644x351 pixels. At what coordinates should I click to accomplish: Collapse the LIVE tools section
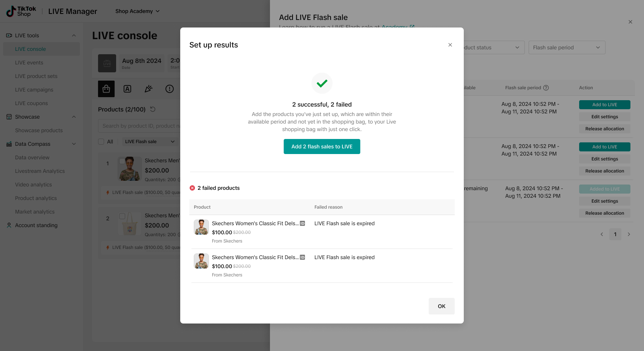tap(74, 35)
